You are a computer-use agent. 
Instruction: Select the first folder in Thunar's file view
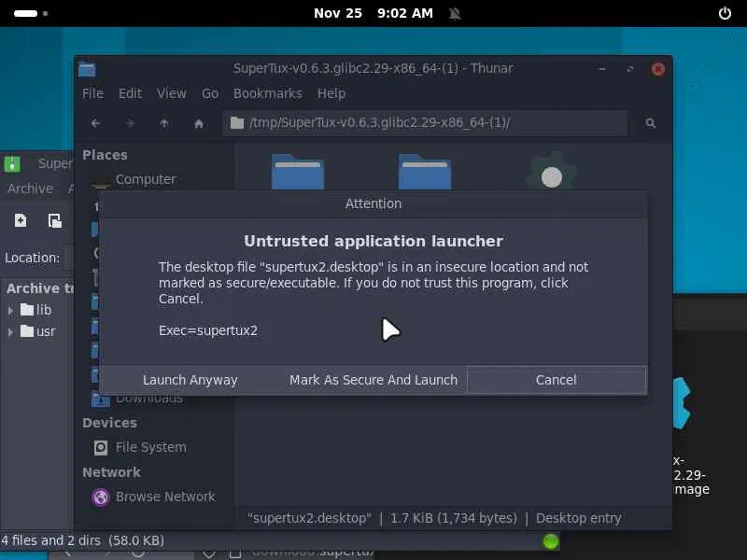tap(298, 172)
